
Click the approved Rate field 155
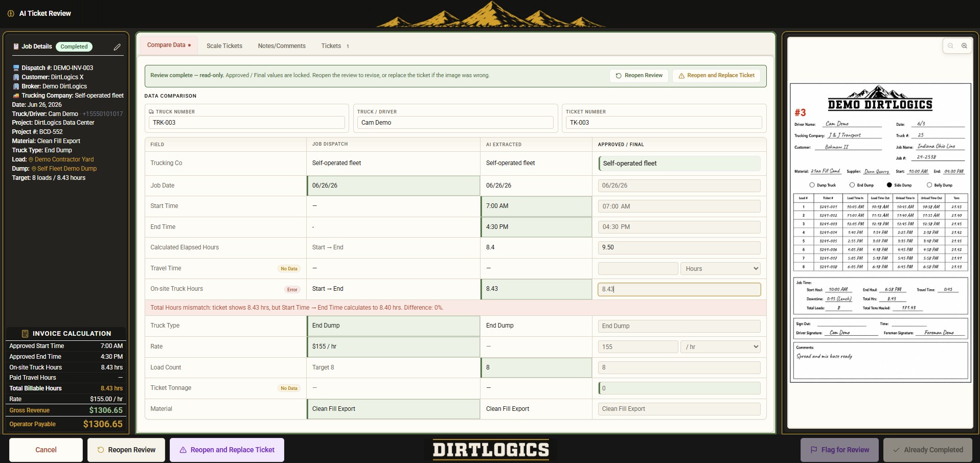[x=638, y=347]
